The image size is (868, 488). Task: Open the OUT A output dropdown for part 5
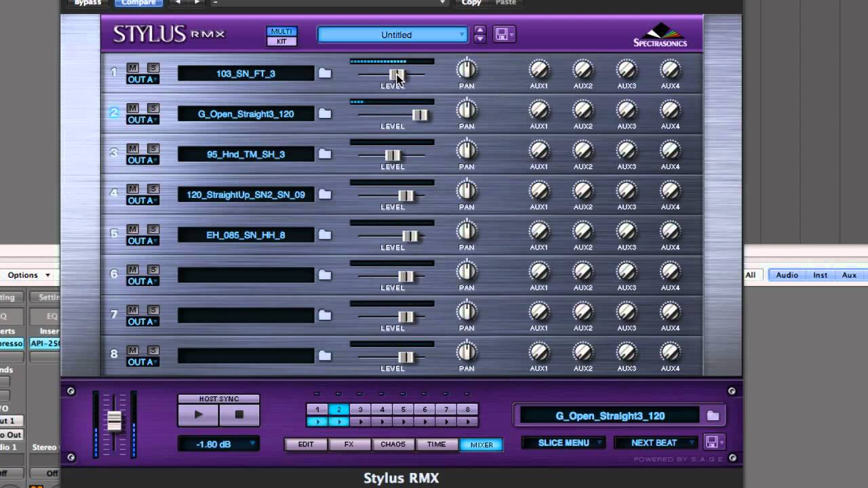(x=142, y=241)
